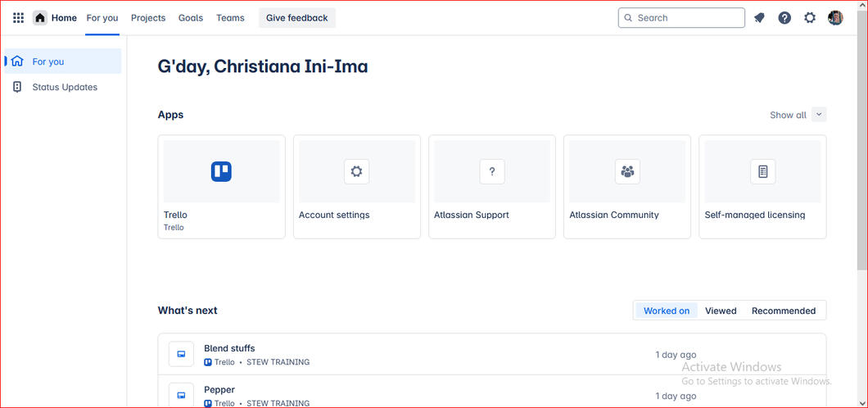This screenshot has width=868, height=408.
Task: Click the Status Updates sidebar icon
Action: (17, 87)
